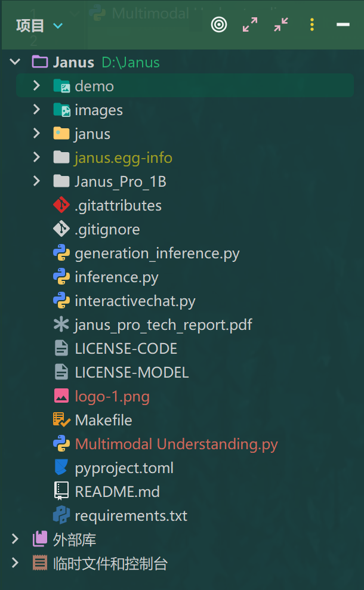Viewport: 364px width, 590px height.
Task: Click the .gitattributes git file icon
Action: (x=61, y=205)
